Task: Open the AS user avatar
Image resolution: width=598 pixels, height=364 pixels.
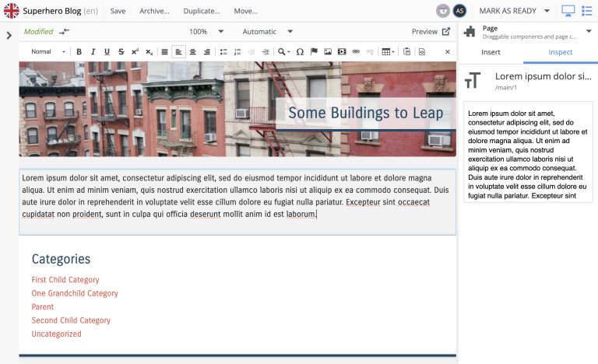Action: point(459,11)
